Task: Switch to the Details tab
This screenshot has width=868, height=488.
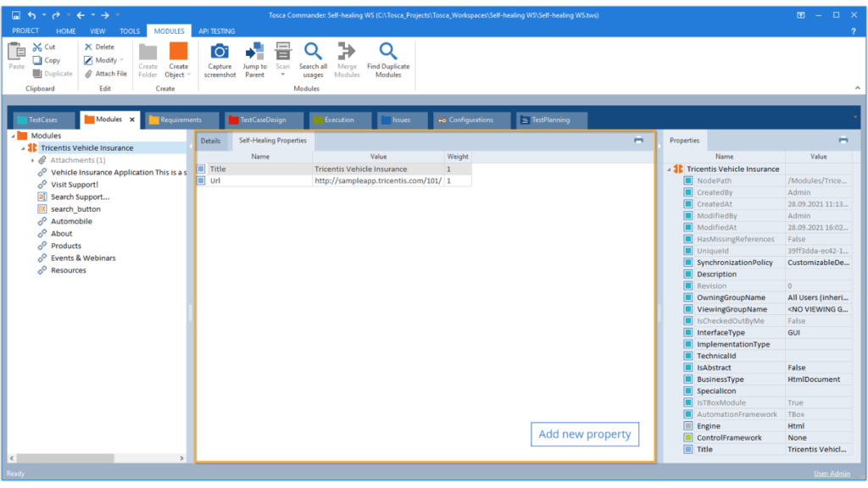Action: 210,141
